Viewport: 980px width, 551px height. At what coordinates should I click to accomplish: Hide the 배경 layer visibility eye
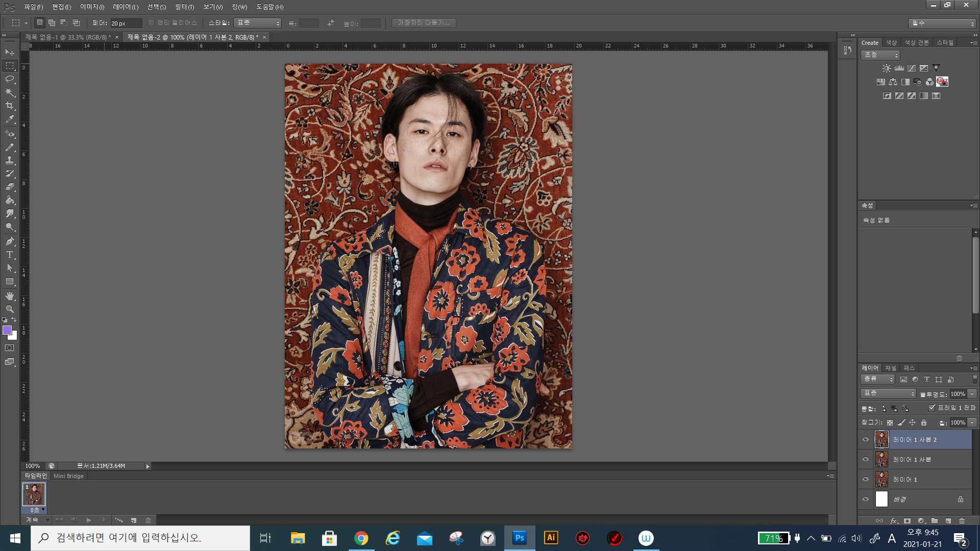[x=866, y=499]
